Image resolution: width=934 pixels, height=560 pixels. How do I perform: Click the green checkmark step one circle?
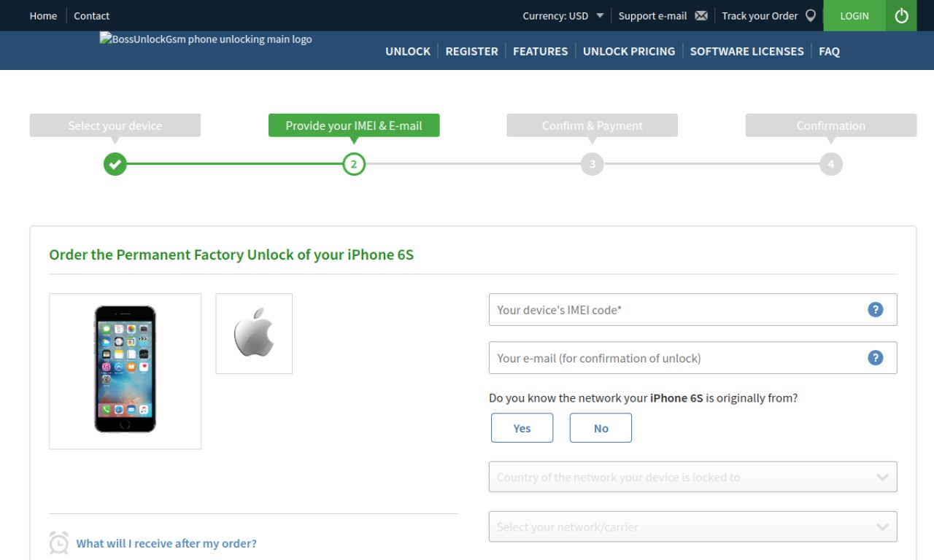[x=115, y=164]
